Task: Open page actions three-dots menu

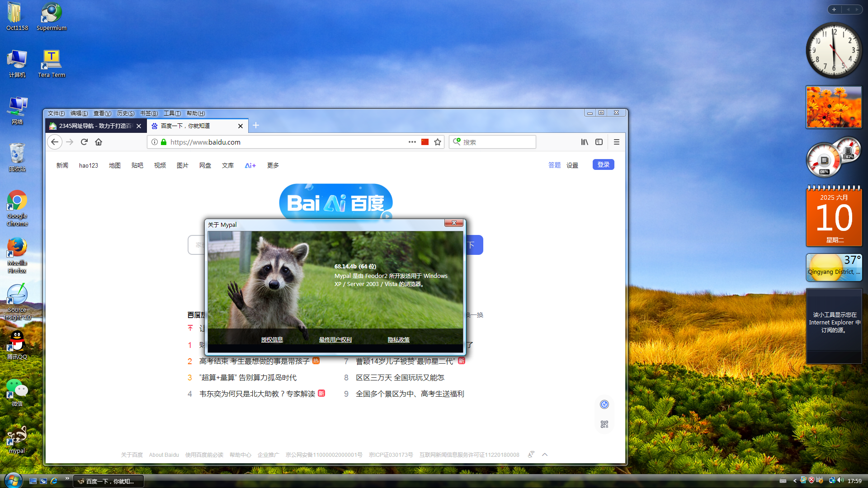Action: pyautogui.click(x=412, y=142)
